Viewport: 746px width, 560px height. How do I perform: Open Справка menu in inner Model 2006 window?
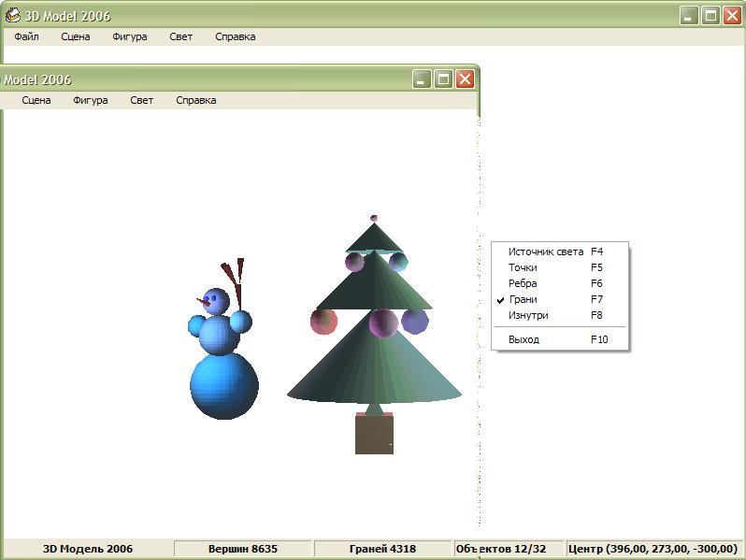pyautogui.click(x=196, y=100)
